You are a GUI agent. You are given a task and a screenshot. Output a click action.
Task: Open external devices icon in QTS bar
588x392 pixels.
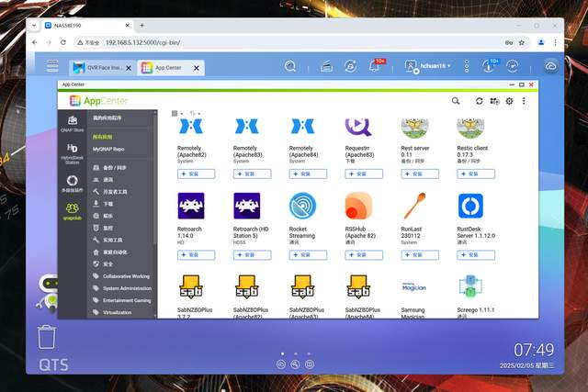[351, 66]
